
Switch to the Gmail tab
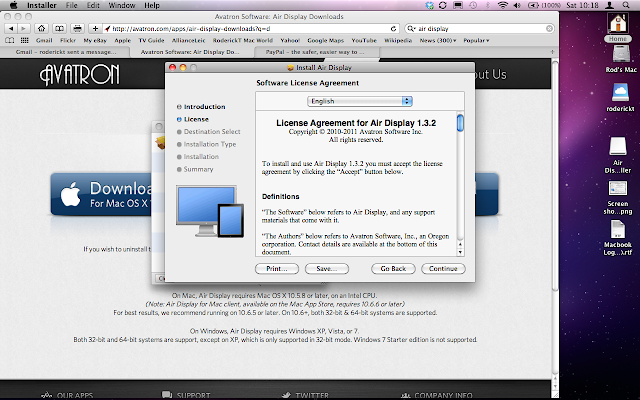click(65, 52)
